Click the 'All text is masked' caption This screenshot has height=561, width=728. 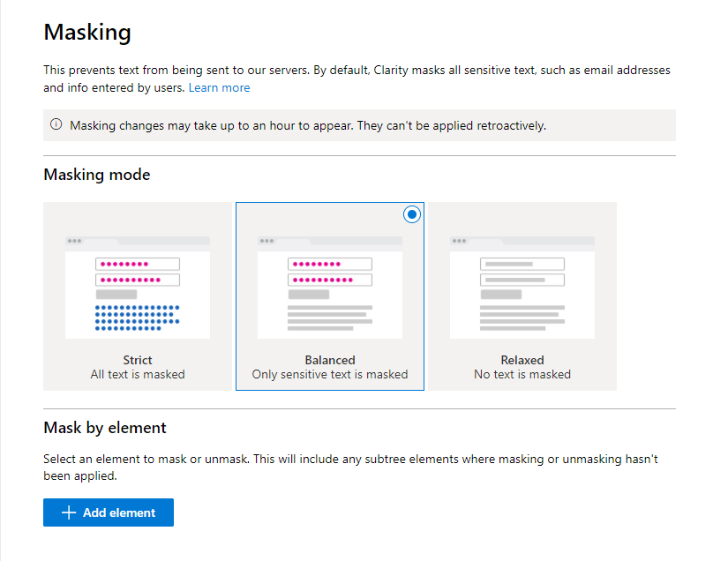pos(137,374)
